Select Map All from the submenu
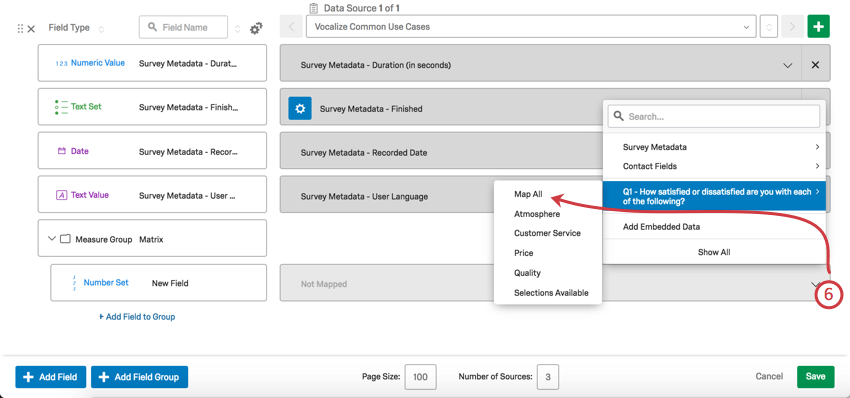 [x=528, y=194]
